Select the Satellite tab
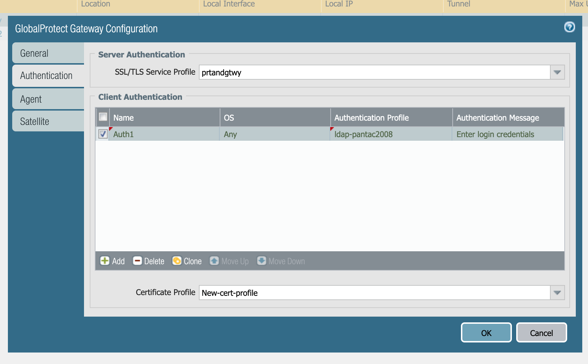The height and width of the screenshot is (364, 588). click(x=48, y=121)
